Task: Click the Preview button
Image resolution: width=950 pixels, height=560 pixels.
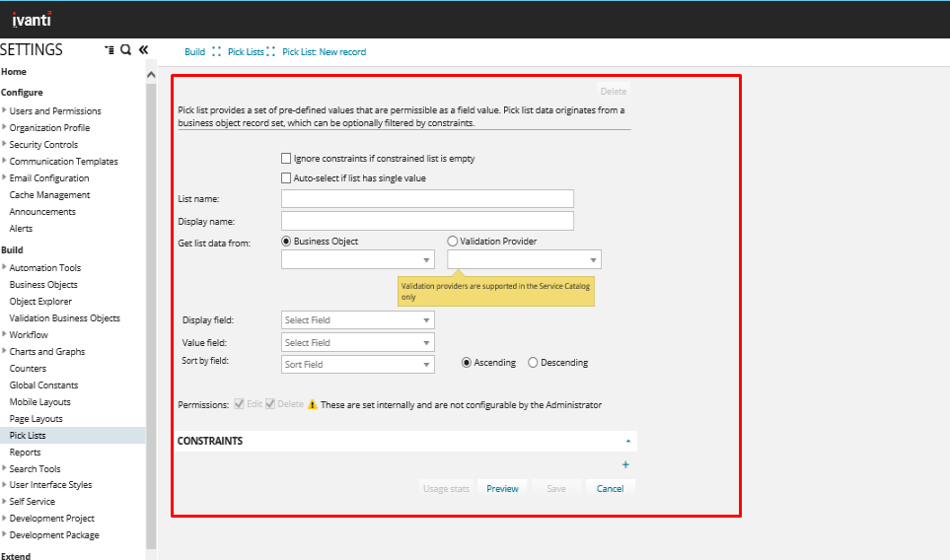Action: click(502, 489)
